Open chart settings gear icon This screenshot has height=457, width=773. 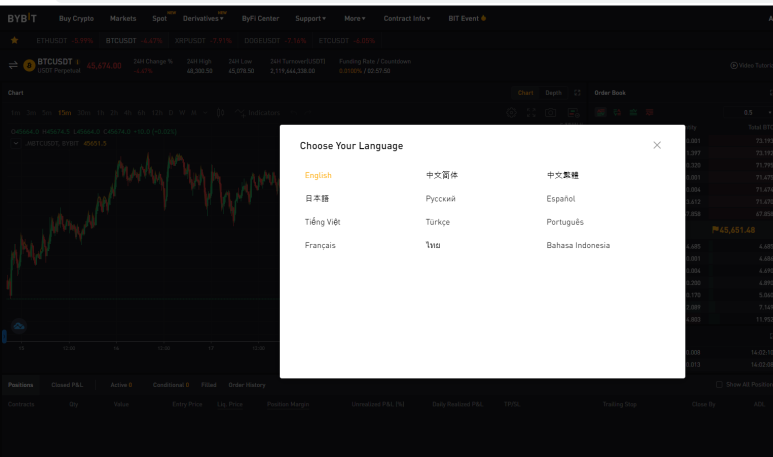tap(511, 113)
